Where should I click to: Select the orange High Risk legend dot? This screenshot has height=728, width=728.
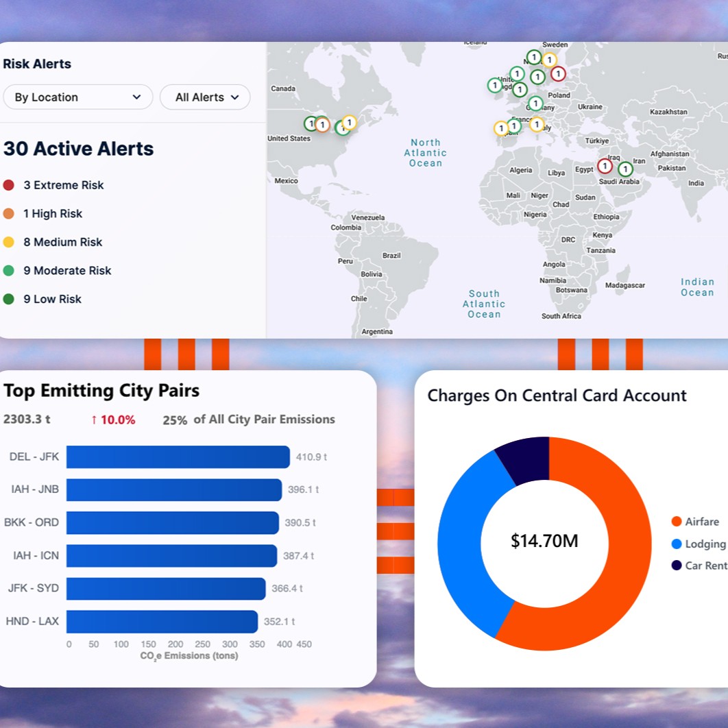8,214
